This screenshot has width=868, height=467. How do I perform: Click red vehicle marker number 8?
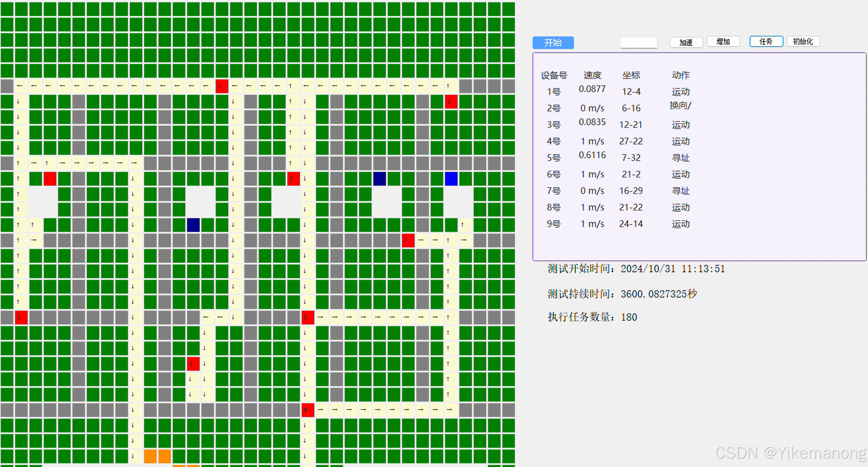307,318
